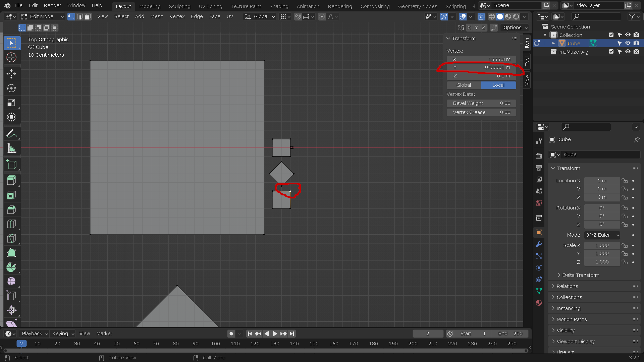Viewport: 644px width, 362px height.
Task: Select the combined Transform tool
Action: click(x=11, y=117)
